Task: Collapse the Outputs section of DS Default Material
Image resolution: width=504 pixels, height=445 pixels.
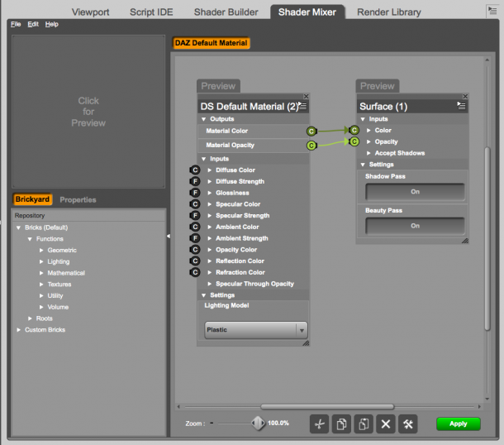Action: pyautogui.click(x=203, y=119)
